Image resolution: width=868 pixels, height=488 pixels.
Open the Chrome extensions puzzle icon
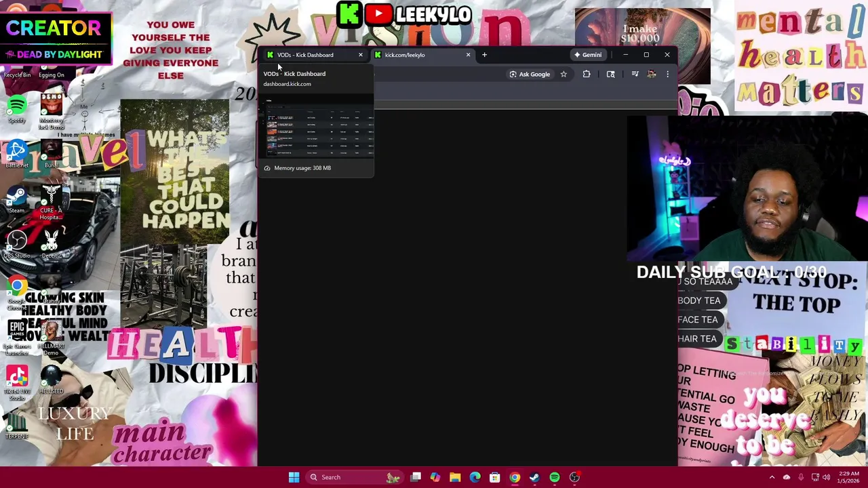click(x=587, y=74)
